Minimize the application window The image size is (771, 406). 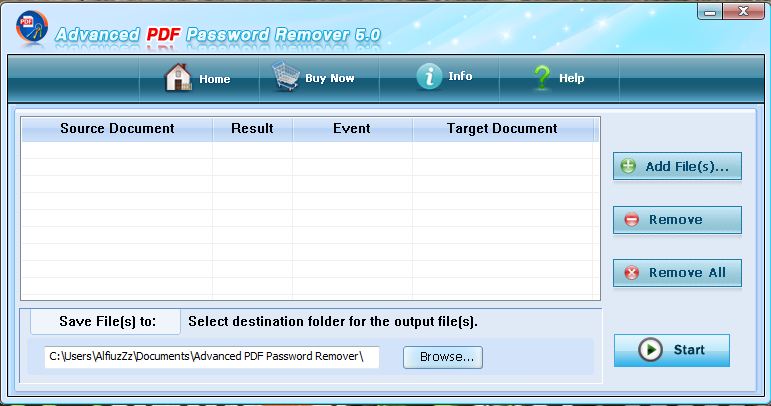coord(710,12)
